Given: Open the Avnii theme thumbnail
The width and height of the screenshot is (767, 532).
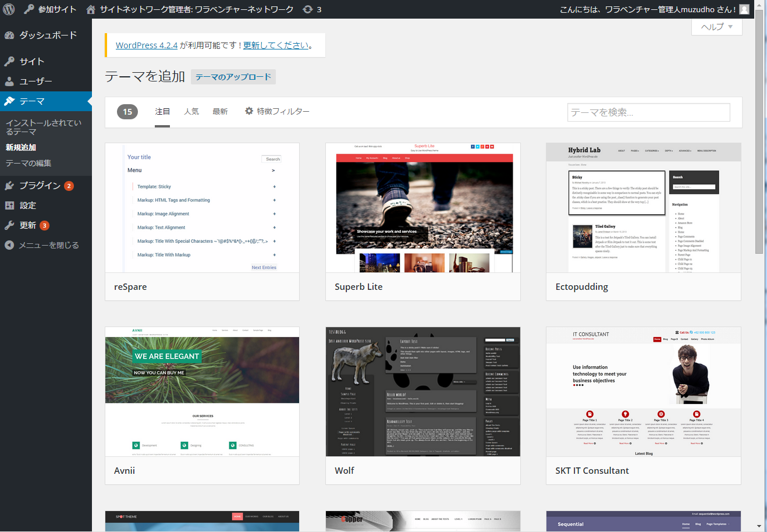Looking at the screenshot, I should click(202, 392).
